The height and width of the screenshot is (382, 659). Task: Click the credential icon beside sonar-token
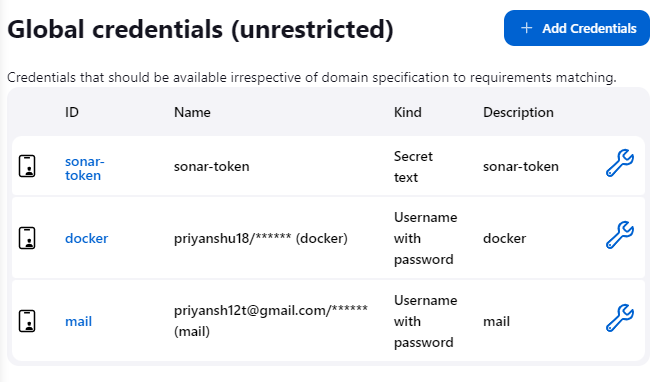click(x=27, y=166)
